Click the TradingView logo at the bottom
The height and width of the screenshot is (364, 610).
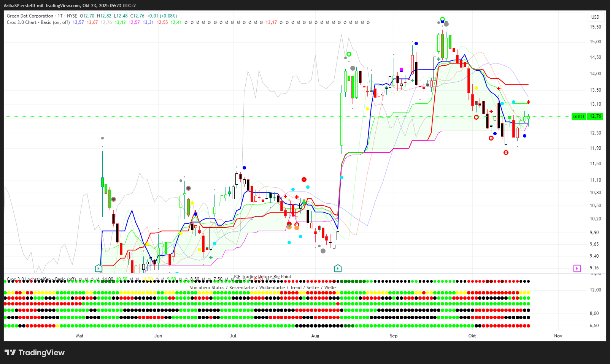(35, 353)
